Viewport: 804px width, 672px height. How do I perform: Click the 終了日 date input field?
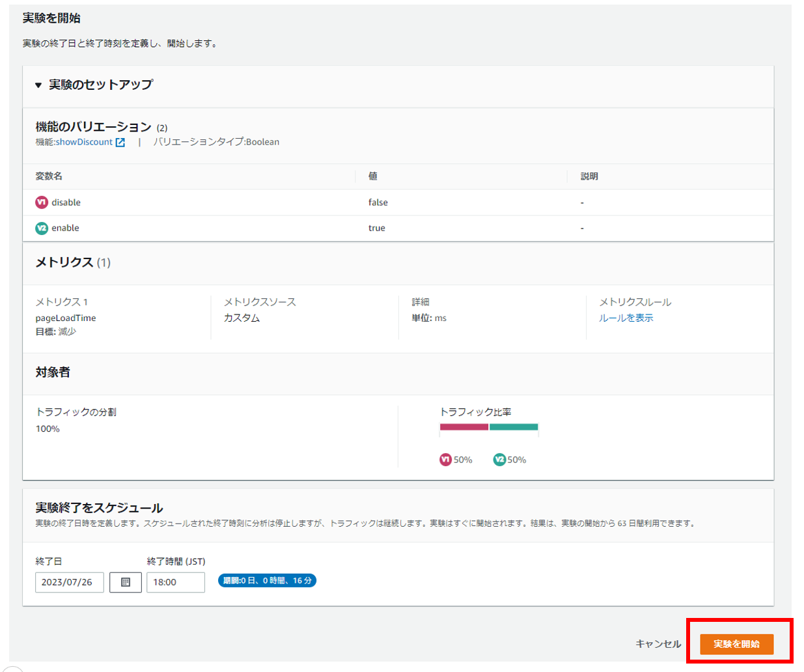pos(69,582)
